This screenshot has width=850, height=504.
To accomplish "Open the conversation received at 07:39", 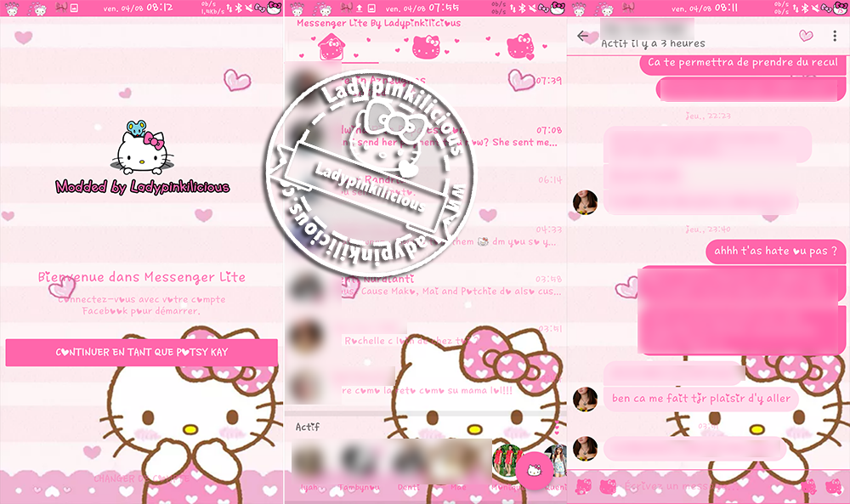I will pyautogui.click(x=426, y=87).
